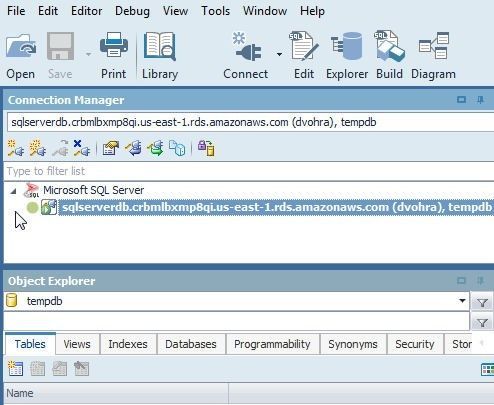Viewport: 494px width, 405px height.
Task: Click the Type to filter list field
Action: pos(249,171)
